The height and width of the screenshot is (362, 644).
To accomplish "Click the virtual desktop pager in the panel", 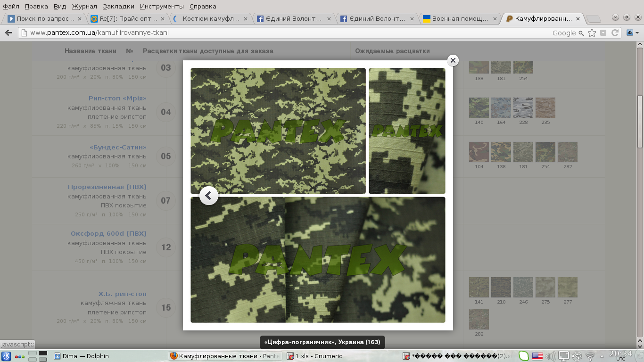I will [x=38, y=356].
